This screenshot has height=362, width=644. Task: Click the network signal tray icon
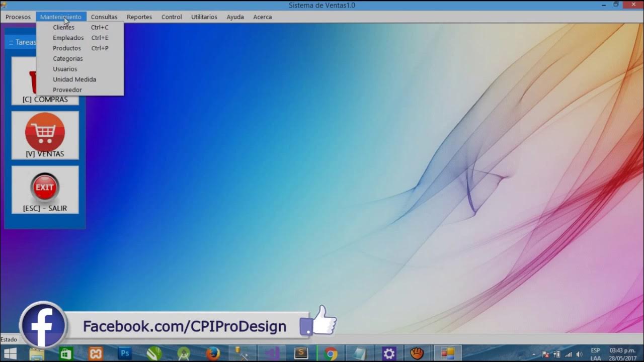click(x=569, y=354)
